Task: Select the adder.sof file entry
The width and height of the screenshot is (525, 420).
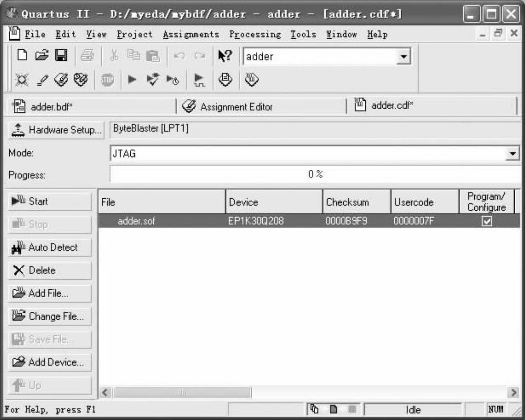Action: (136, 221)
